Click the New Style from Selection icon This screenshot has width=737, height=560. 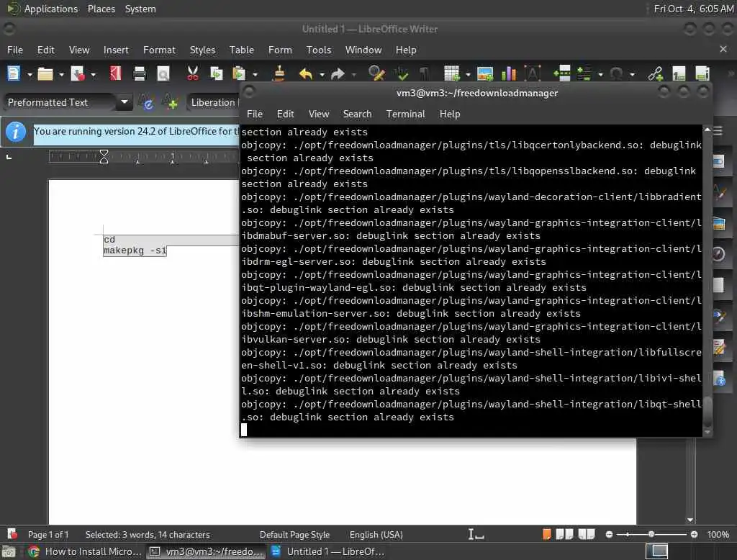[170, 102]
